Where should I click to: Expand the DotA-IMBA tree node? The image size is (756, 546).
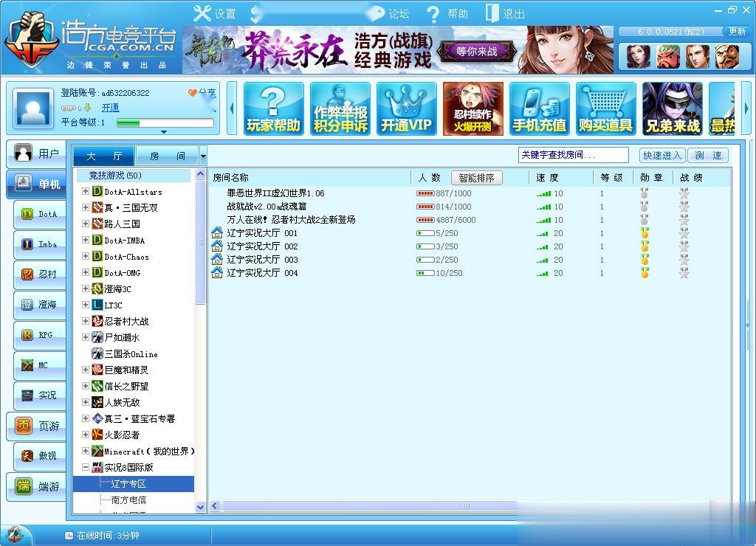[86, 240]
